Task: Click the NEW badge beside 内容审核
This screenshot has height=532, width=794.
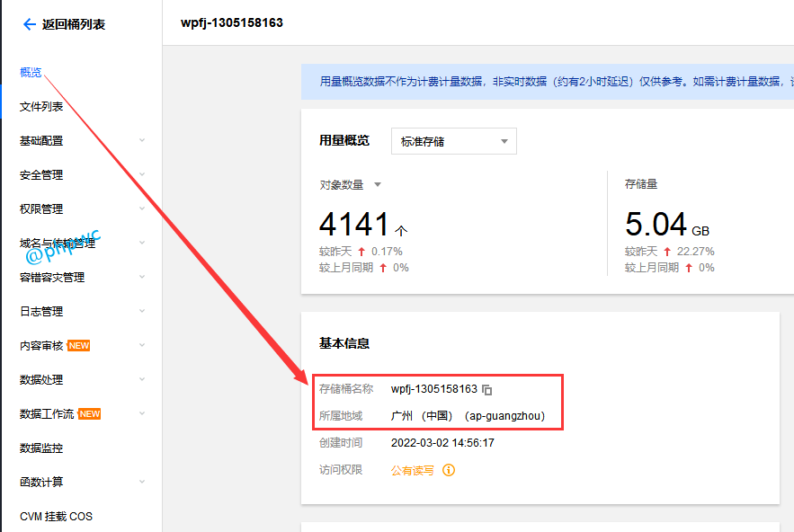Action: coord(79,346)
